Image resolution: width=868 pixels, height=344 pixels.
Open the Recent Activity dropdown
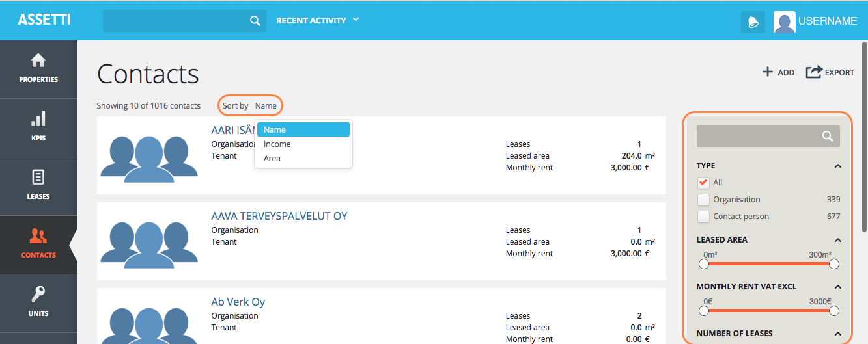[317, 20]
